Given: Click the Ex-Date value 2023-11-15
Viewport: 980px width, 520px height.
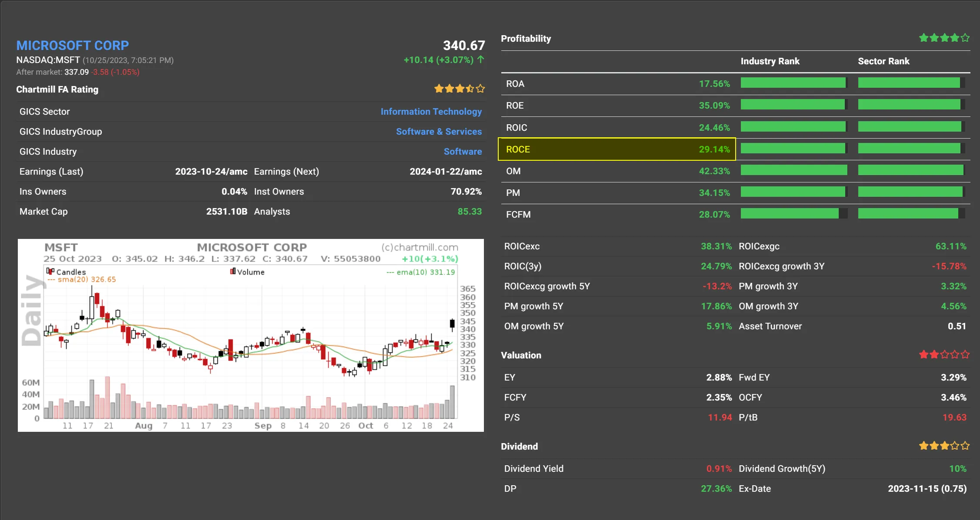Looking at the screenshot, I should click(x=927, y=489).
